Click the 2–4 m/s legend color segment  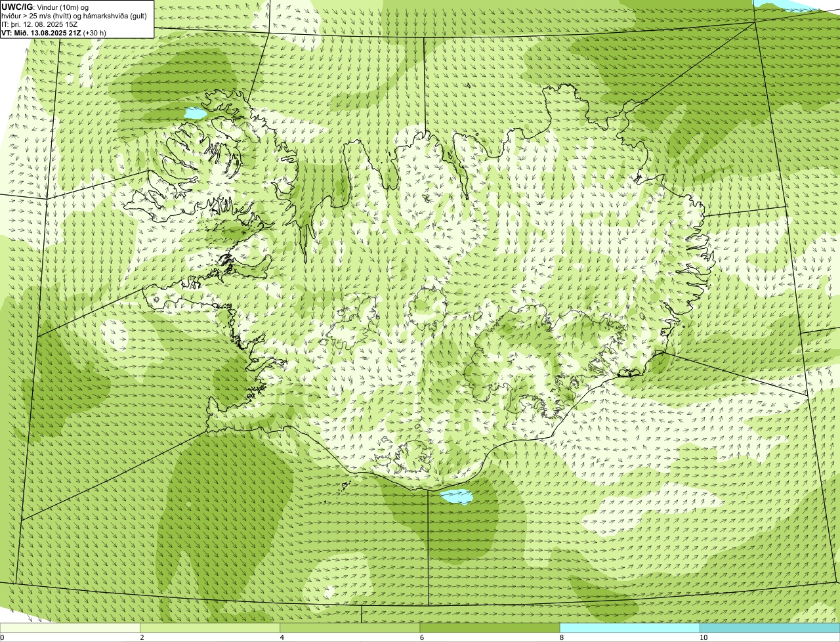210,628
